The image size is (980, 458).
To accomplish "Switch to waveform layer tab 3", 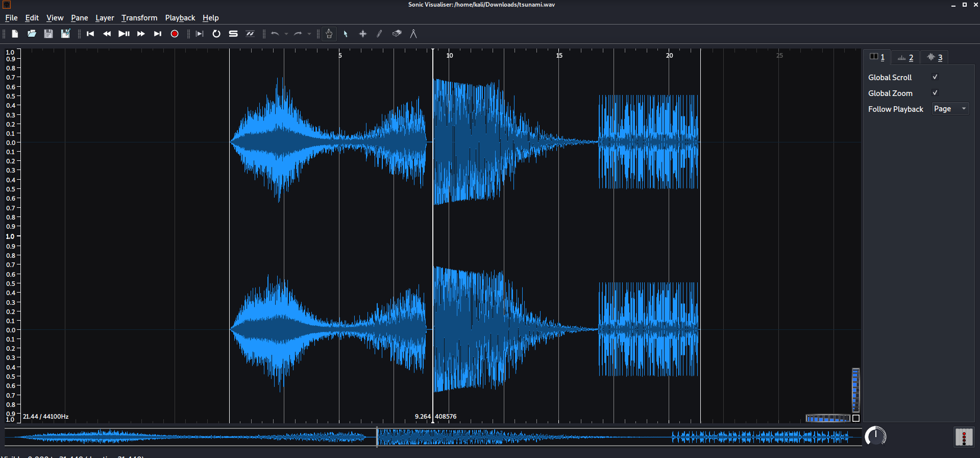I will coord(935,58).
